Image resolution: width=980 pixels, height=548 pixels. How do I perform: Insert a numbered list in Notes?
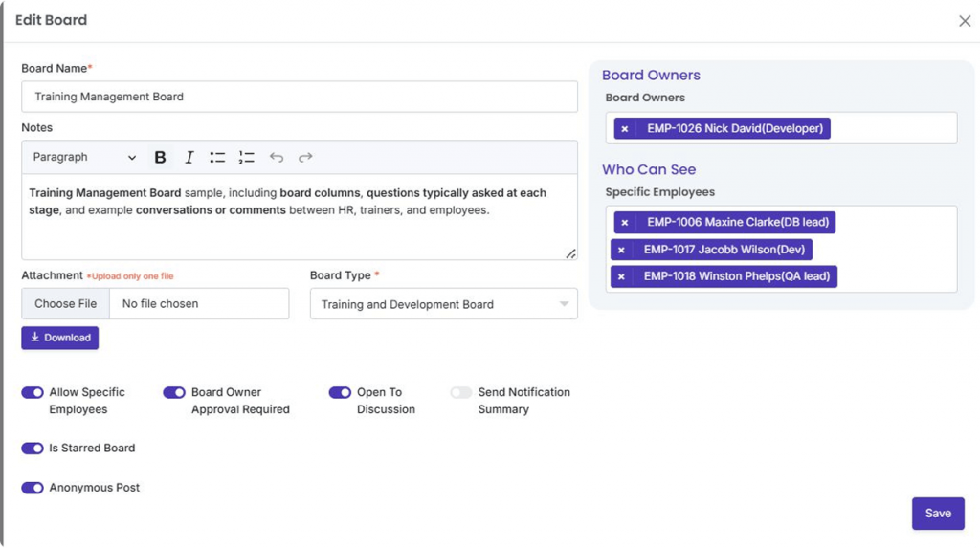[x=247, y=158]
